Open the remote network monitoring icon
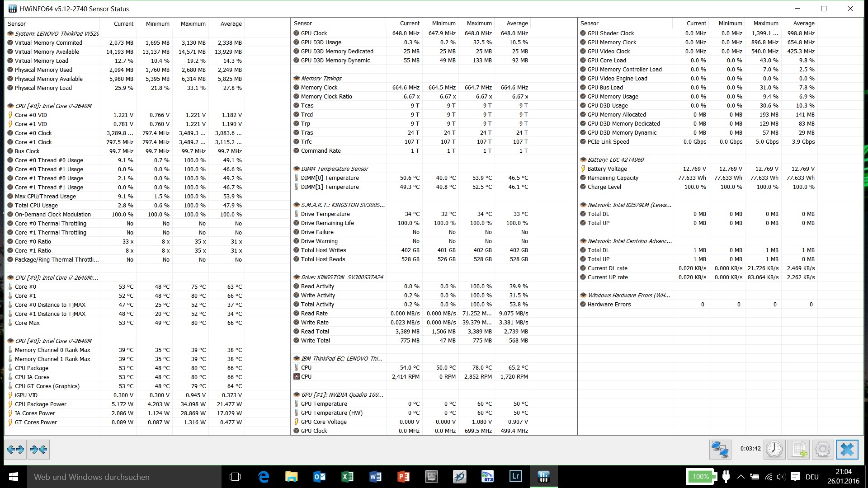The width and height of the screenshot is (868, 488). tap(720, 449)
